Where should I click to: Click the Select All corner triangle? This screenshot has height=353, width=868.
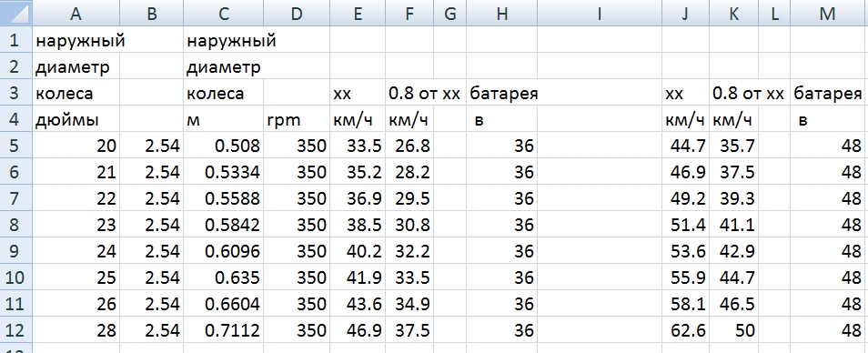click(x=16, y=14)
